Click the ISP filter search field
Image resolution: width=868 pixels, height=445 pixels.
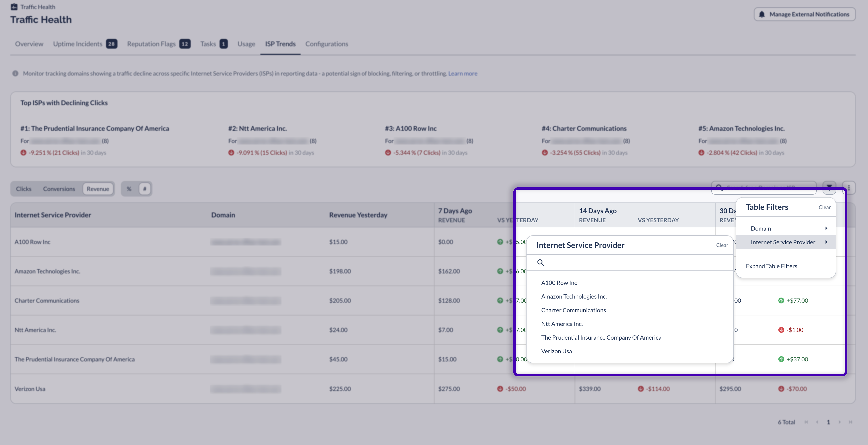pos(629,263)
